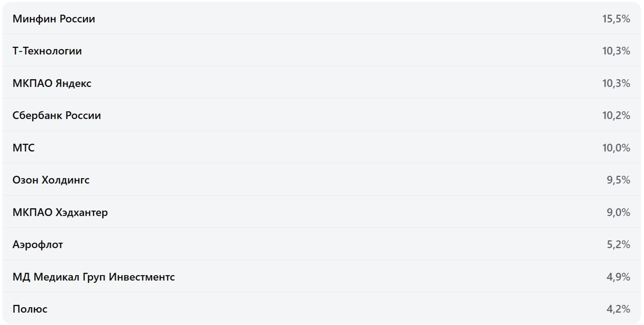Open the МКПАО Яндекс entry
644x325 pixels.
[52, 83]
